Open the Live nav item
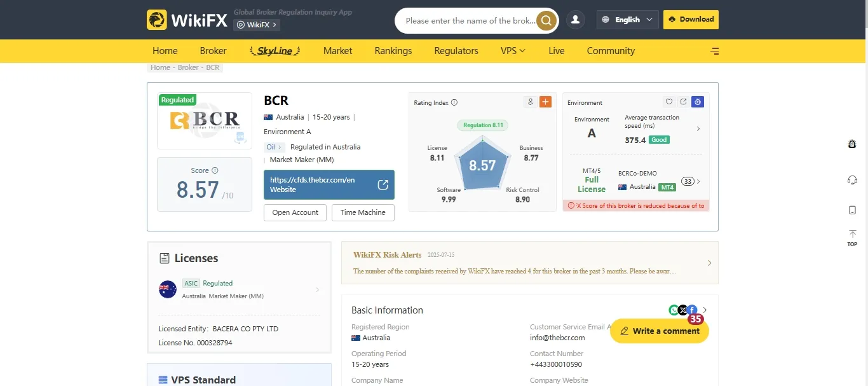 [556, 51]
